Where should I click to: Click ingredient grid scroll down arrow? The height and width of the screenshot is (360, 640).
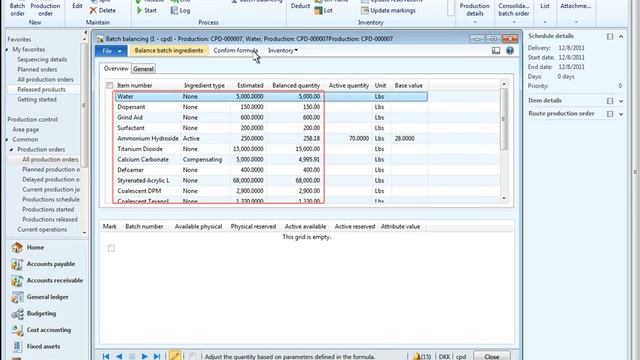(x=504, y=198)
